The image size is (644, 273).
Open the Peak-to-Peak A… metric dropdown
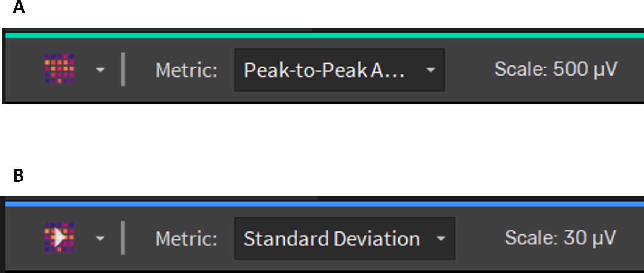tap(339, 70)
